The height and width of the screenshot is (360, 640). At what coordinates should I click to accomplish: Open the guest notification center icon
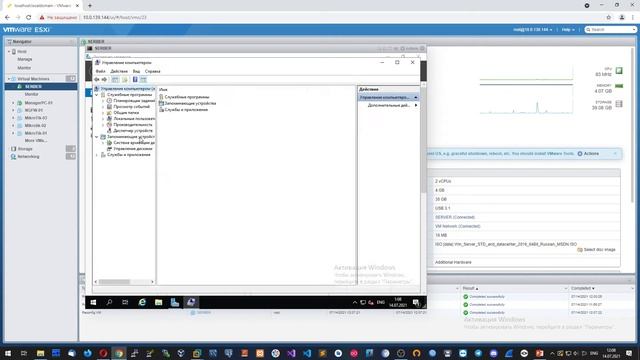coord(416,302)
